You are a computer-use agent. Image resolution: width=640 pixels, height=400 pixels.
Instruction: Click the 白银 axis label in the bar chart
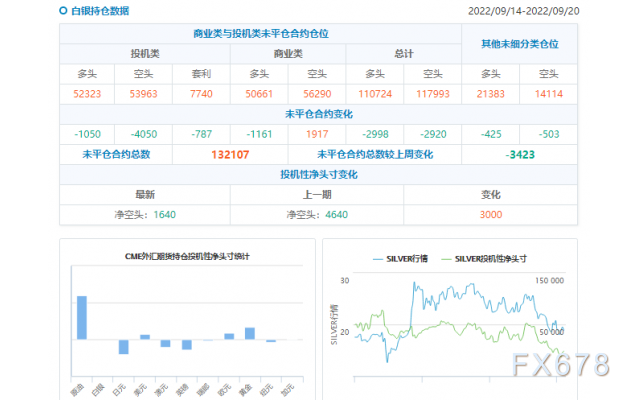pos(98,390)
